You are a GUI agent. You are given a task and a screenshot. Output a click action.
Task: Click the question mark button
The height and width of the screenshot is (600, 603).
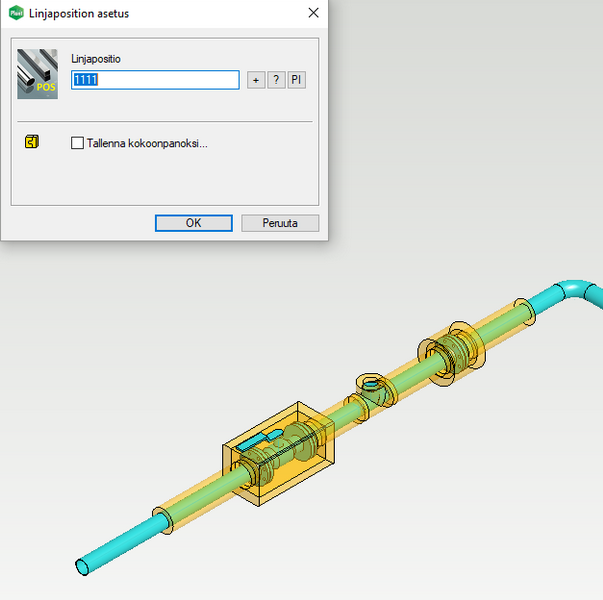pyautogui.click(x=276, y=80)
